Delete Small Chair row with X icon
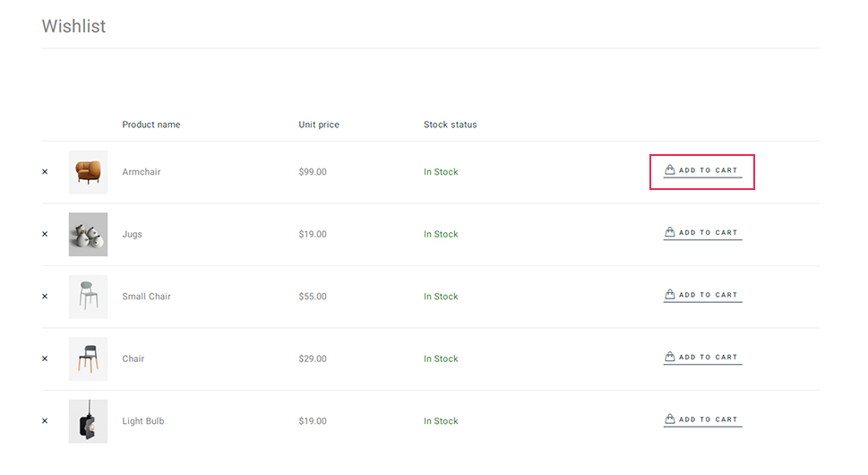Image resolution: width=868 pixels, height=475 pixels. pos(45,297)
